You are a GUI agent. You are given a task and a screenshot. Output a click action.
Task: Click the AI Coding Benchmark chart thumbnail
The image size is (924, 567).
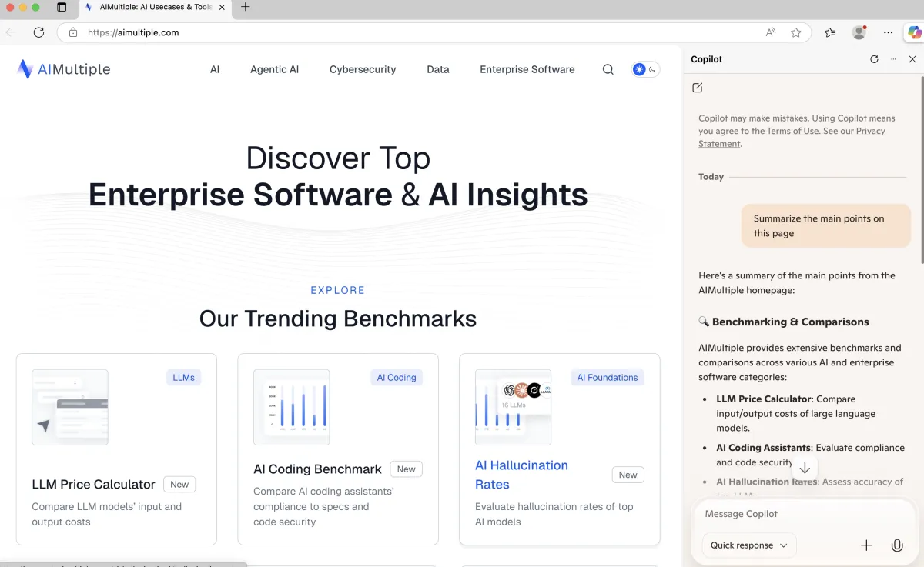coord(292,407)
